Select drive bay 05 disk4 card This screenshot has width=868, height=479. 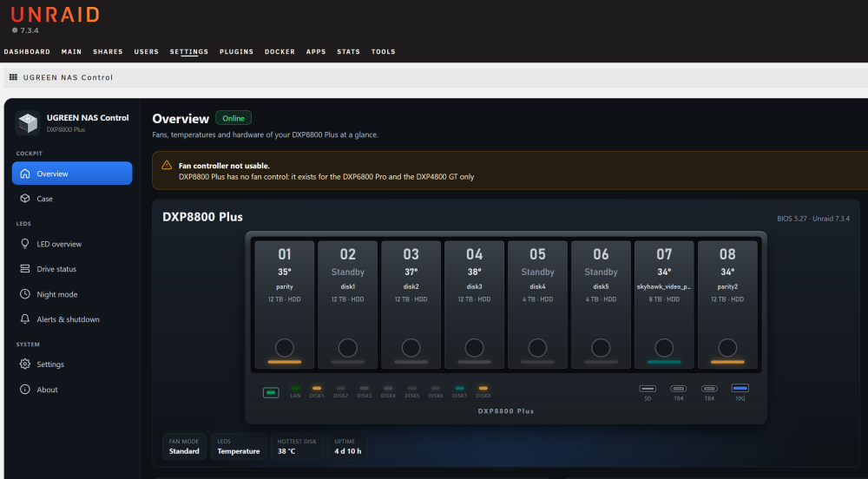tap(537, 305)
